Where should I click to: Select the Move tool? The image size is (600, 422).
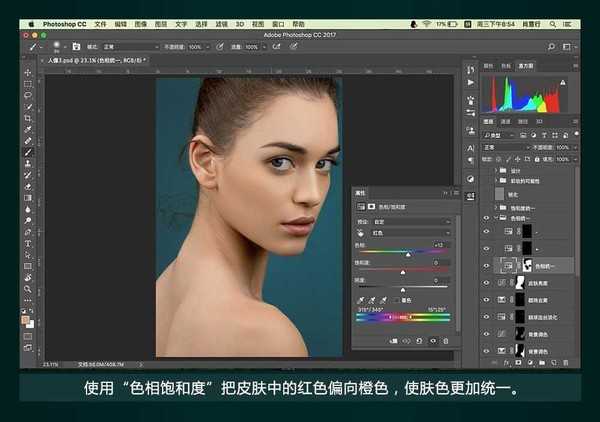point(28,73)
